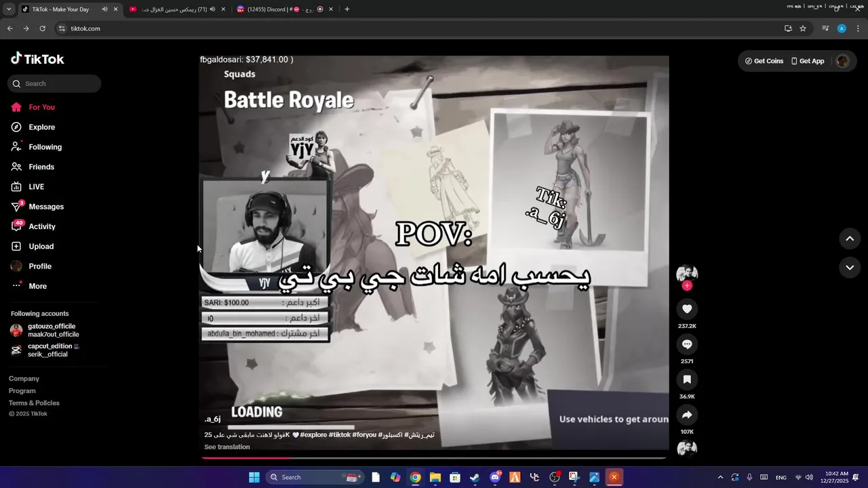Click Get Coins button
Viewport: 868px width, 488px height.
point(764,61)
